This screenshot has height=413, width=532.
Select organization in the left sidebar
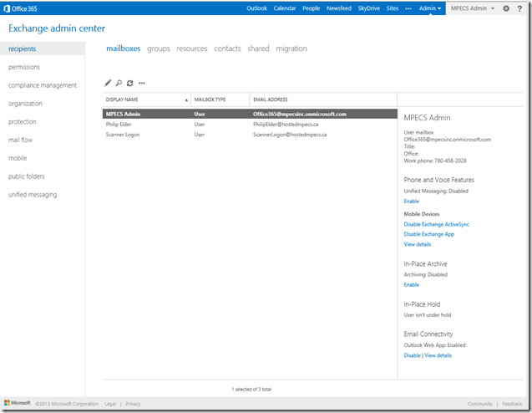pos(25,104)
